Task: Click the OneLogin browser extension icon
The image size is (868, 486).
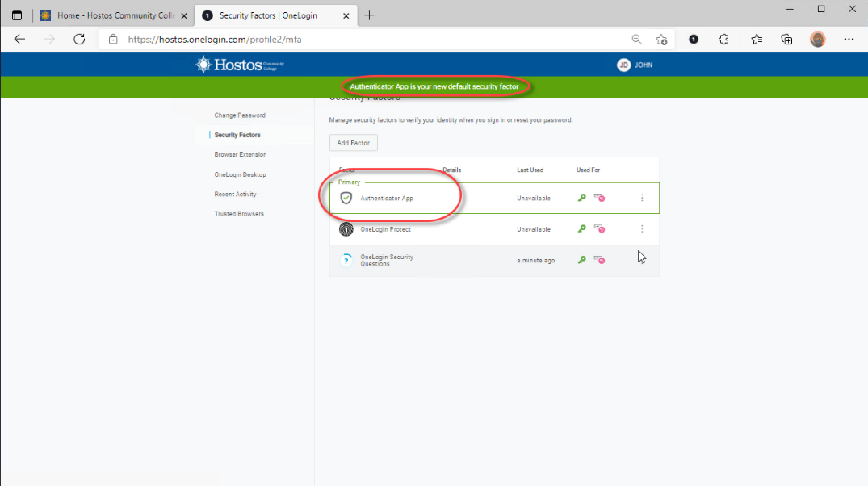Action: tap(694, 39)
